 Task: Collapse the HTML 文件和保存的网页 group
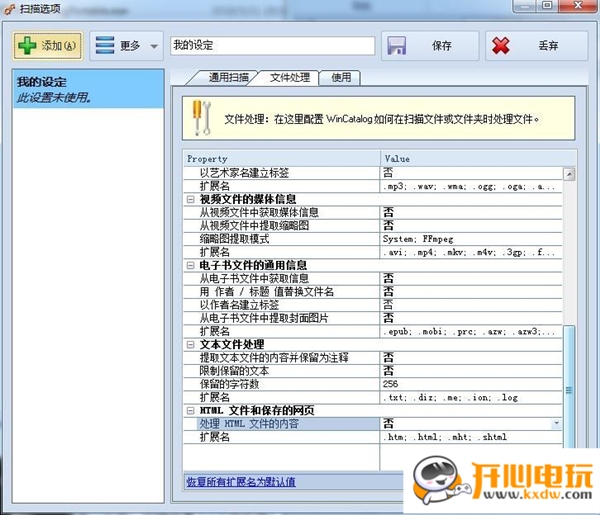[191, 411]
